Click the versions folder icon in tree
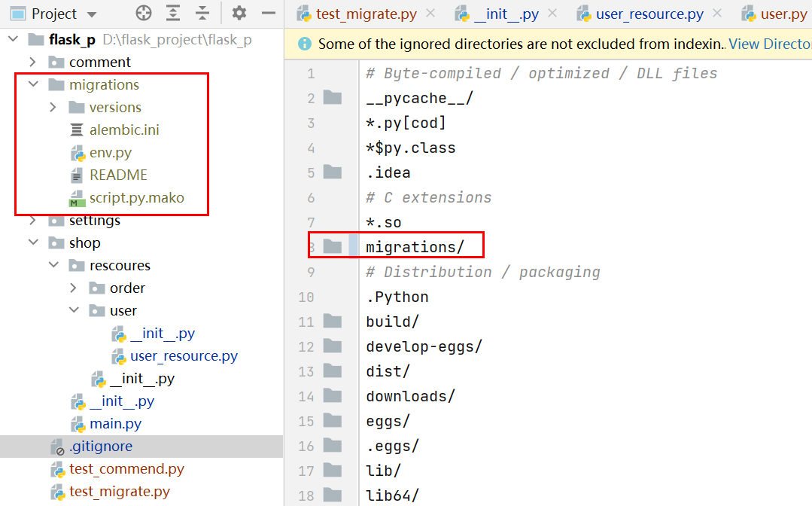The width and height of the screenshot is (812, 506). coord(76,107)
